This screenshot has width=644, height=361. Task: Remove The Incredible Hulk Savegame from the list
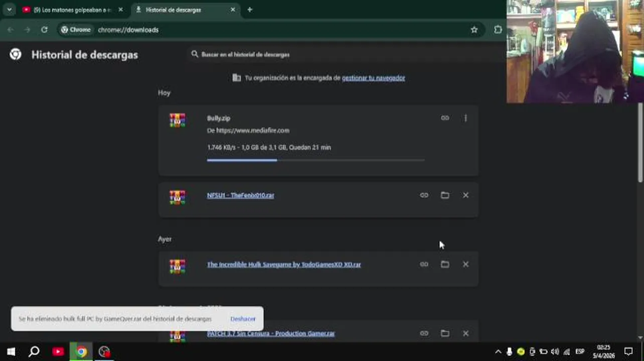point(465,264)
